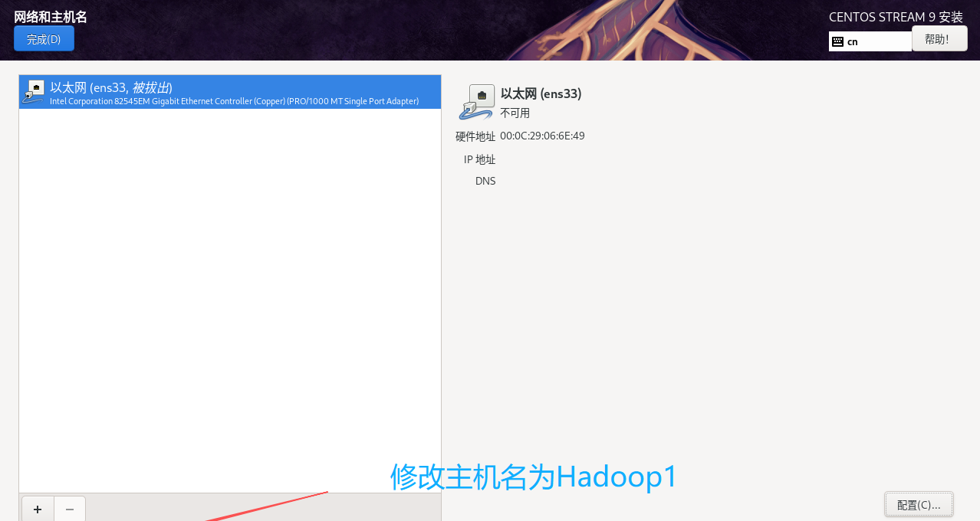Image resolution: width=980 pixels, height=521 pixels.
Task: Click the plus icon to add a network interface
Action: [37, 509]
